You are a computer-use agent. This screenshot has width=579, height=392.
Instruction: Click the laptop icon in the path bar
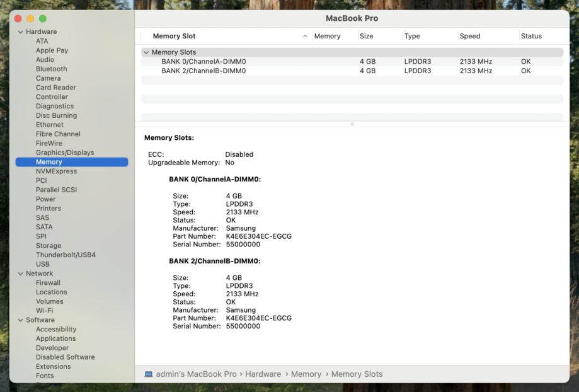[x=148, y=374]
